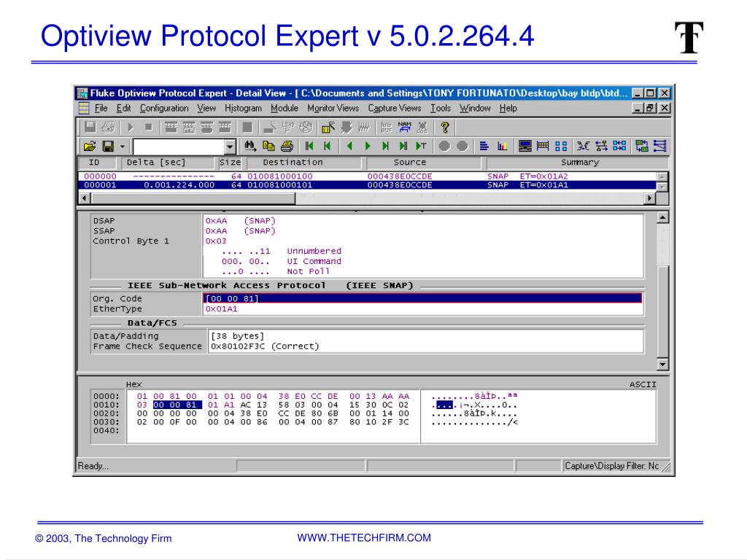The width and height of the screenshot is (747, 560).
Task: Open the Edit menu
Action: click(x=124, y=108)
